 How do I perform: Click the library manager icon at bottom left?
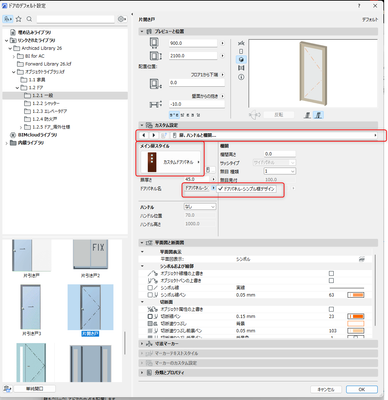7,389
